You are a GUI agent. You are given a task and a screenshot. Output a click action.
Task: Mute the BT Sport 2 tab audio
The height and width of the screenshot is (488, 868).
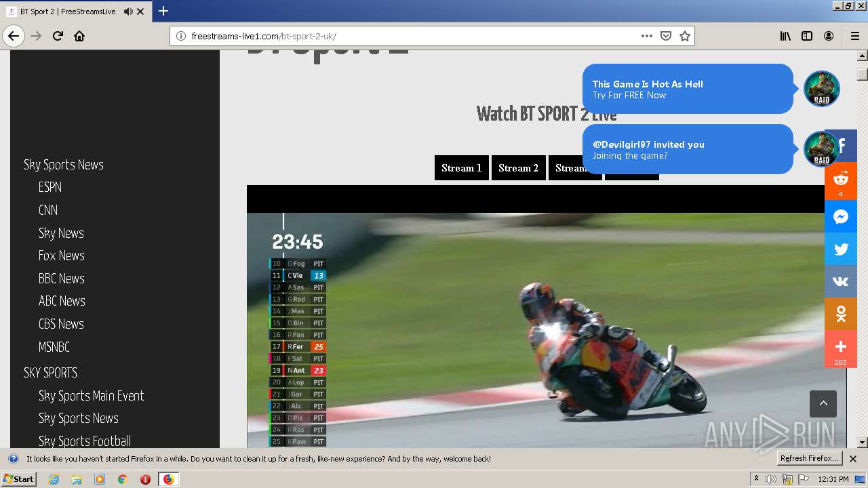pos(128,12)
